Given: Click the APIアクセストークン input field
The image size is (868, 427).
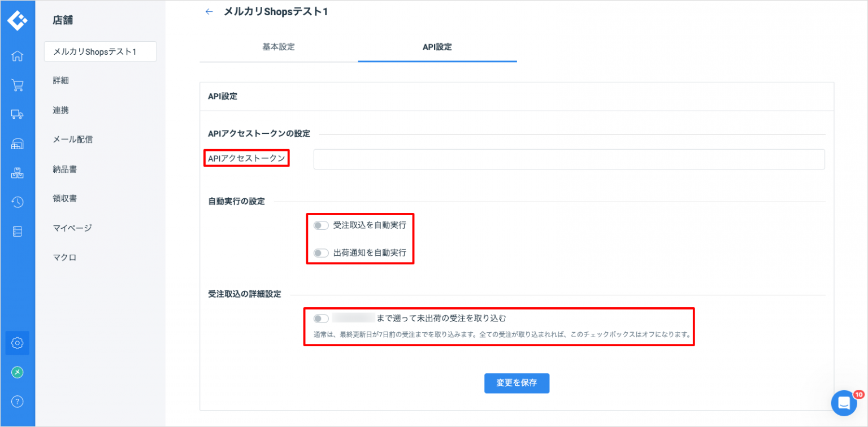Looking at the screenshot, I should 568,159.
